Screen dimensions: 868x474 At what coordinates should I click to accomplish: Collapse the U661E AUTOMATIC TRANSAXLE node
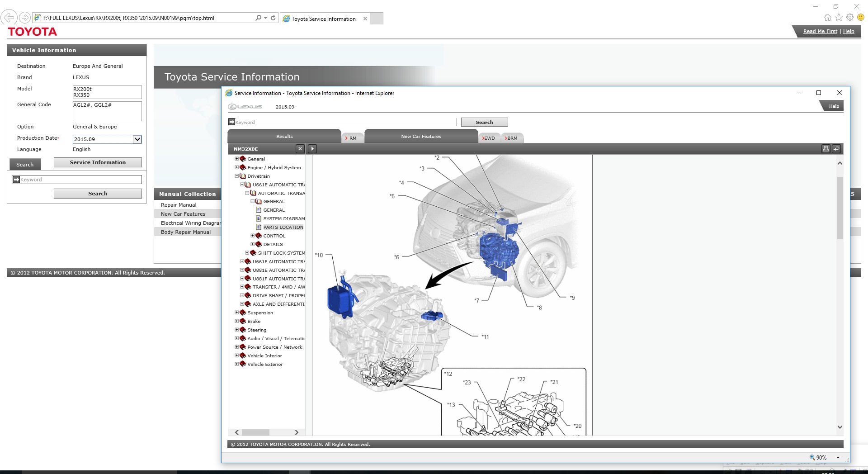(x=242, y=185)
